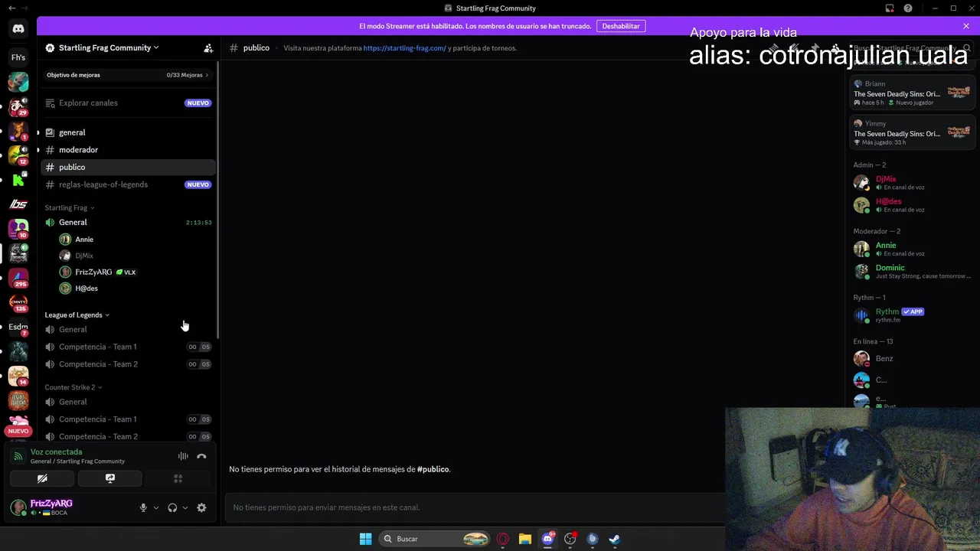Open the lbs logo server

click(18, 204)
